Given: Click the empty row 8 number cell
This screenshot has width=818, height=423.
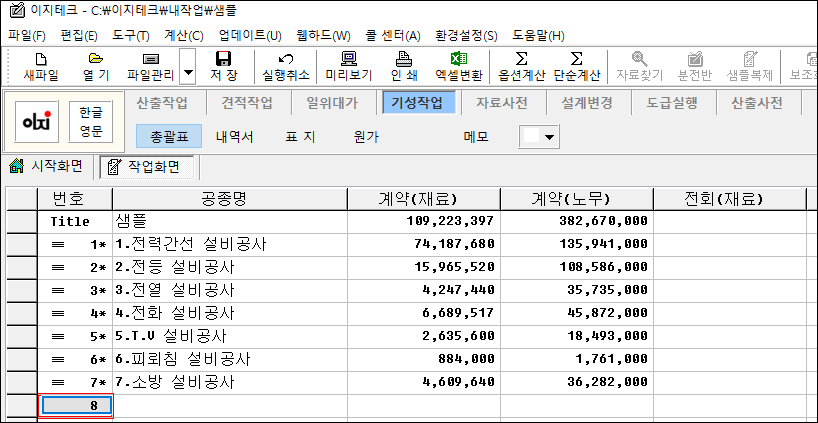Looking at the screenshot, I should pos(75,406).
